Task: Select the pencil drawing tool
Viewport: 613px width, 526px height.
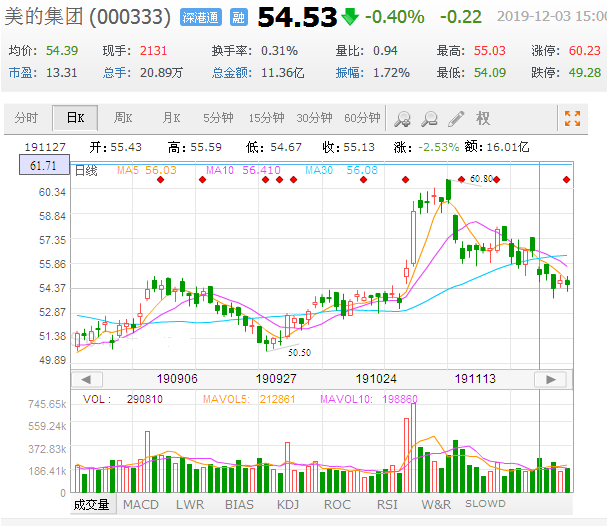Action: (x=456, y=119)
